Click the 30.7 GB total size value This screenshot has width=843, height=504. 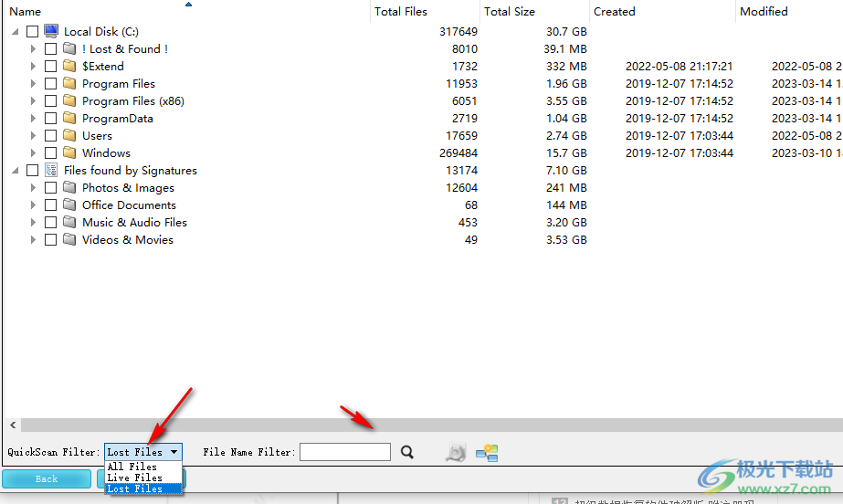(566, 32)
